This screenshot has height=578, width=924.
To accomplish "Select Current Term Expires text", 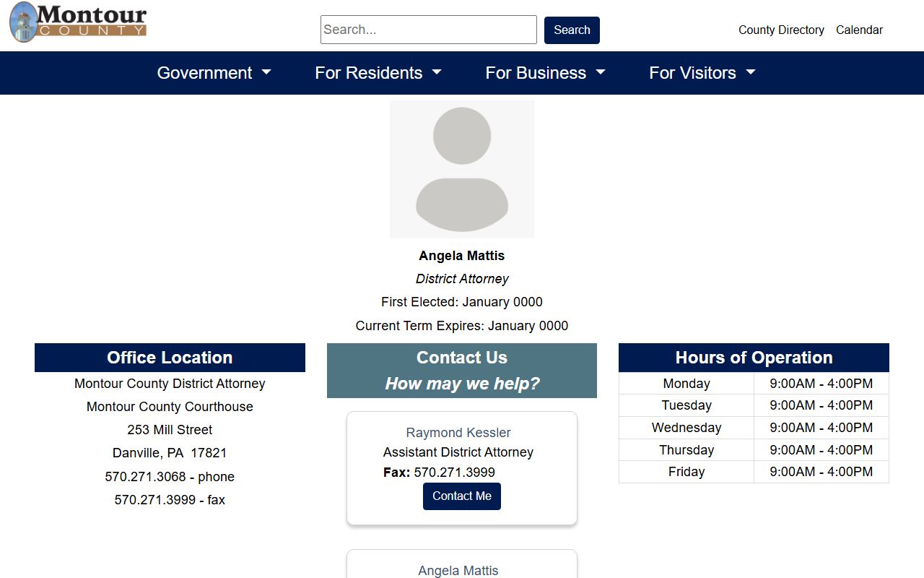I will click(x=462, y=326).
